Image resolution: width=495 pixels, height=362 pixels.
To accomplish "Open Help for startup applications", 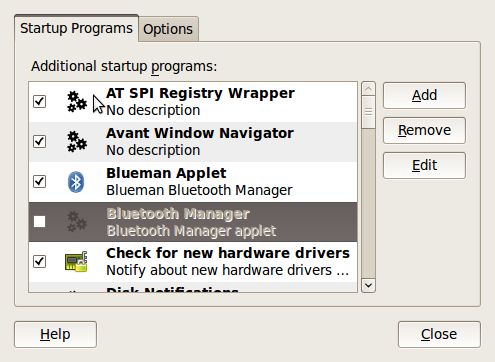I will click(x=55, y=334).
